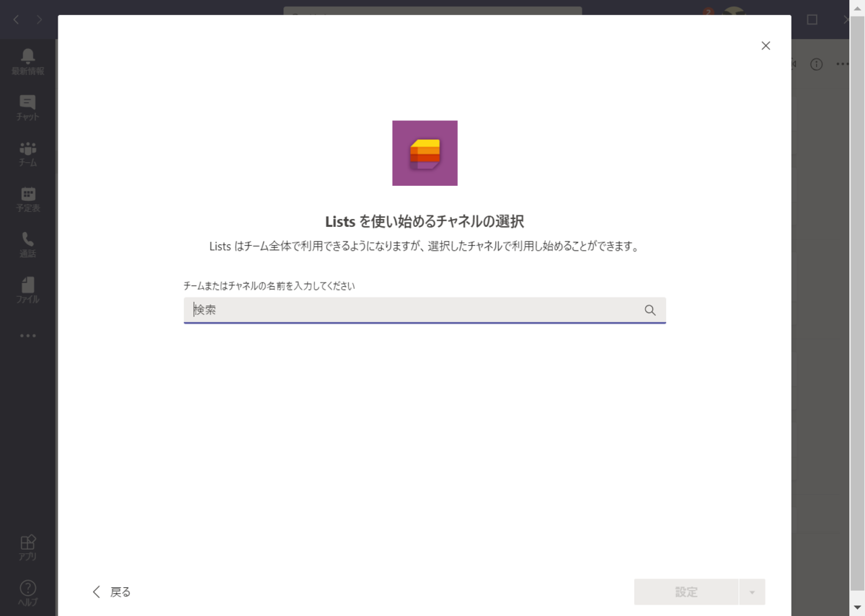Maximize the Teams window
Image resolution: width=865 pixels, height=616 pixels.
click(812, 19)
